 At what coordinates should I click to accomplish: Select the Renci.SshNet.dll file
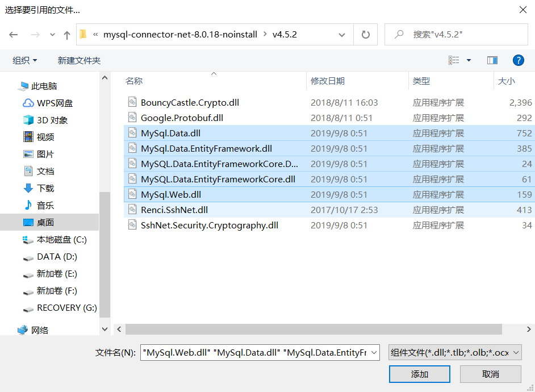tap(329, 210)
